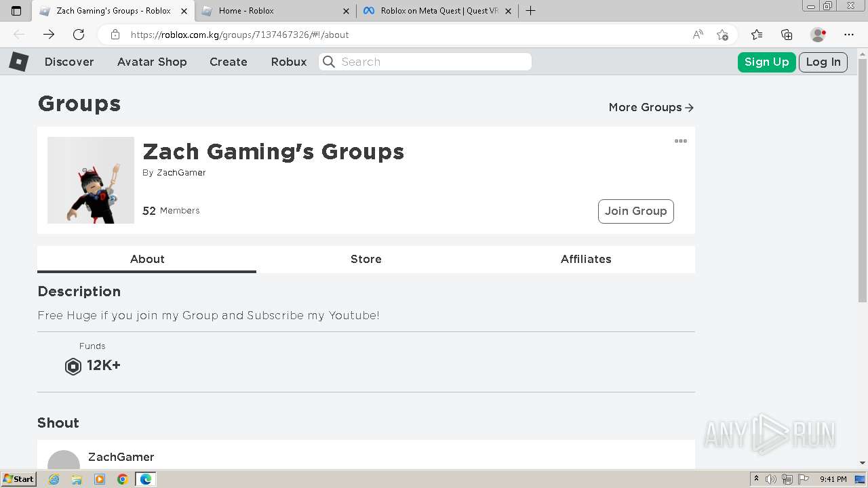The image size is (868, 488).
Task: Click the taskbar clock showing 9:41 PM
Action: 833,479
